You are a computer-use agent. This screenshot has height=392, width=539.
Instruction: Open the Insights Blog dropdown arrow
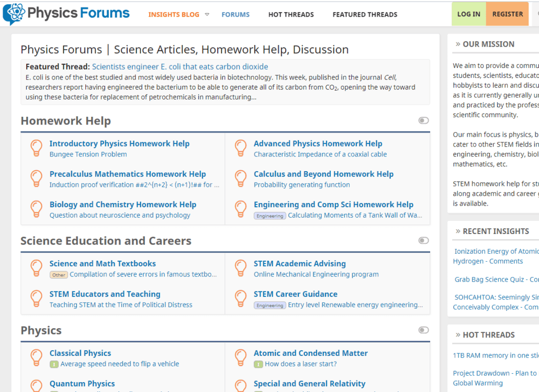(206, 15)
